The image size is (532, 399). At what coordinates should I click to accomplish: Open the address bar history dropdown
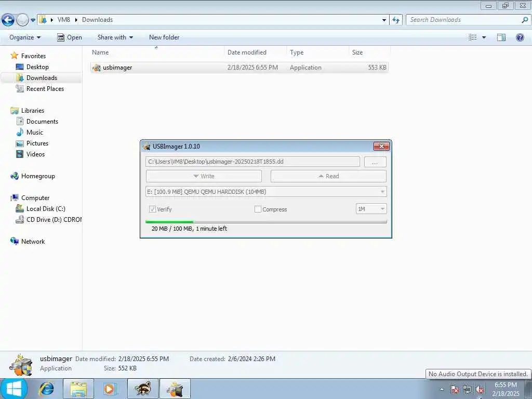point(384,20)
